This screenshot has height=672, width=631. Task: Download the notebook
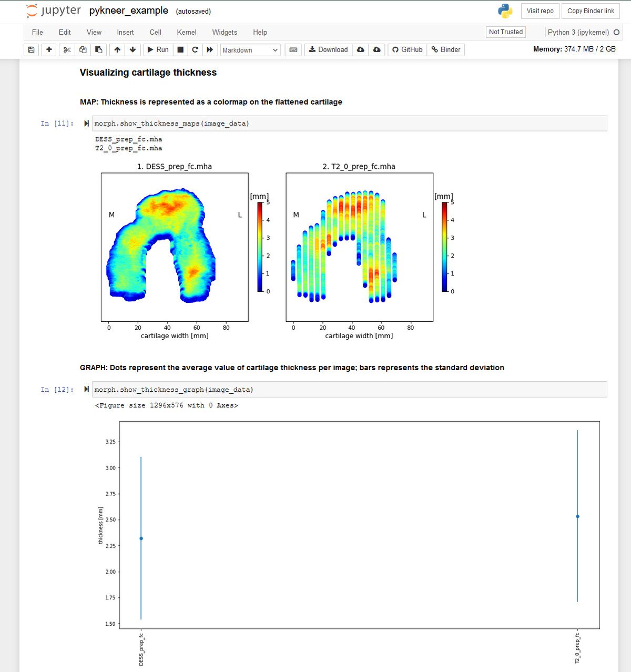[328, 49]
